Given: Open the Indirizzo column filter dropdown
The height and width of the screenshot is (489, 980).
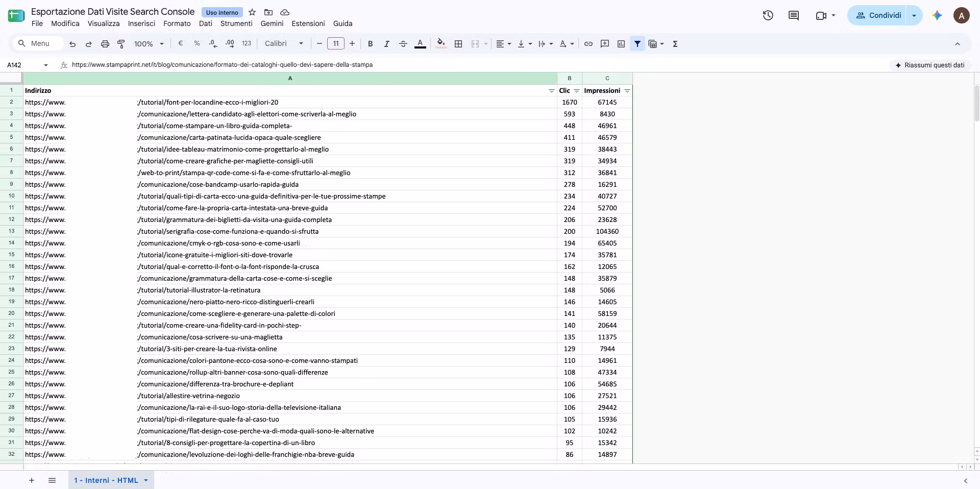Looking at the screenshot, I should pos(551,91).
